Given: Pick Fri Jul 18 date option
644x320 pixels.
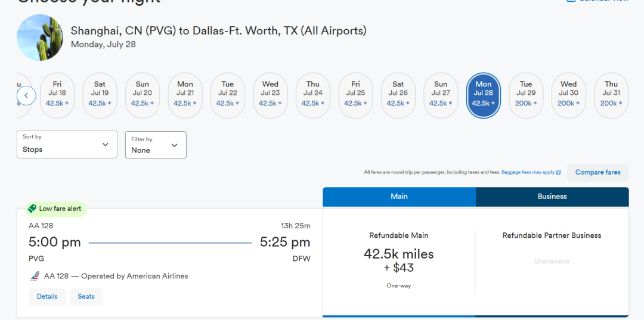Looking at the screenshot, I should tap(57, 95).
